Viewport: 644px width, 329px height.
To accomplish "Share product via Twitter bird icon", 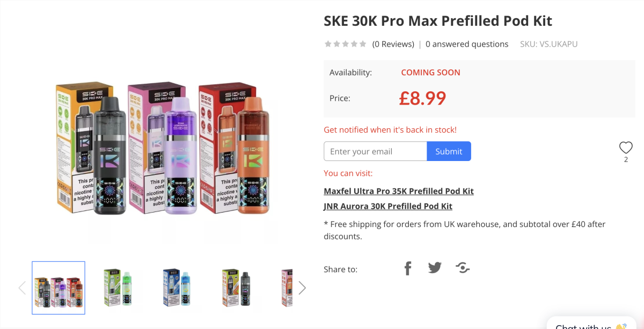I will [435, 268].
